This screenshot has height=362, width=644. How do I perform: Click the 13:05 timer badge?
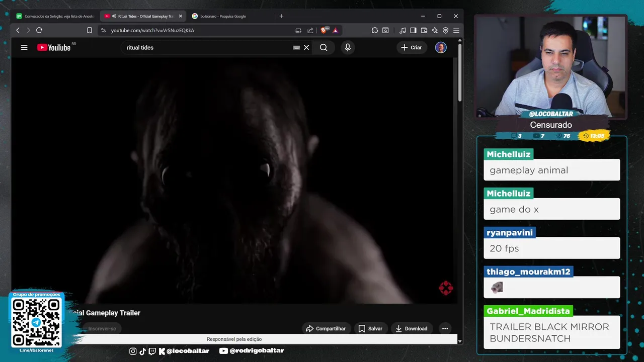pyautogui.click(x=594, y=136)
